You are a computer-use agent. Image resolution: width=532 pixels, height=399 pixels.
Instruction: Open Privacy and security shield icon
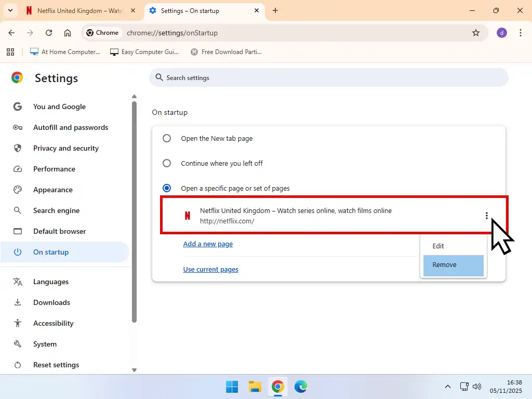pos(18,148)
